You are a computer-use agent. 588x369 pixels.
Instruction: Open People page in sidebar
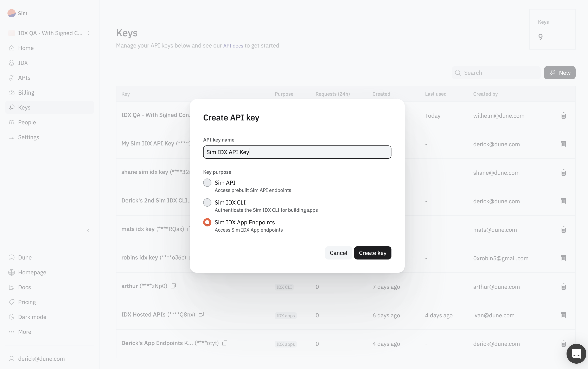(50, 122)
